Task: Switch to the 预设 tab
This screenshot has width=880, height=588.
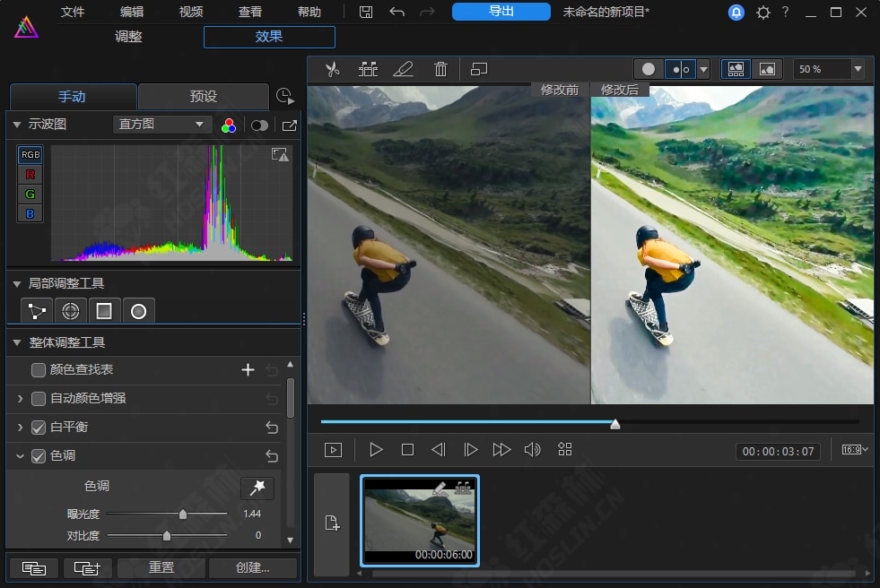Action: [204, 96]
